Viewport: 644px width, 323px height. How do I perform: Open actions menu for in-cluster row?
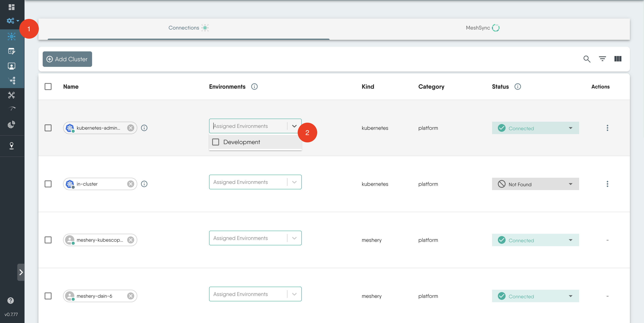607,184
